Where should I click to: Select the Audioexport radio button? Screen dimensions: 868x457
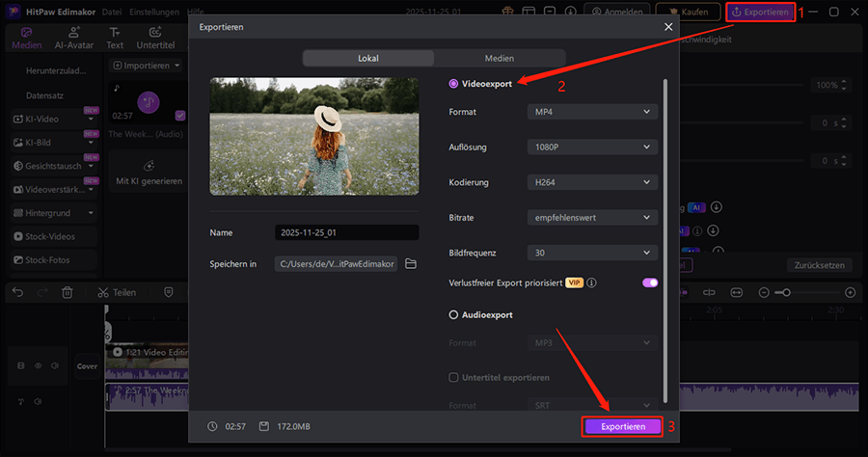454,314
